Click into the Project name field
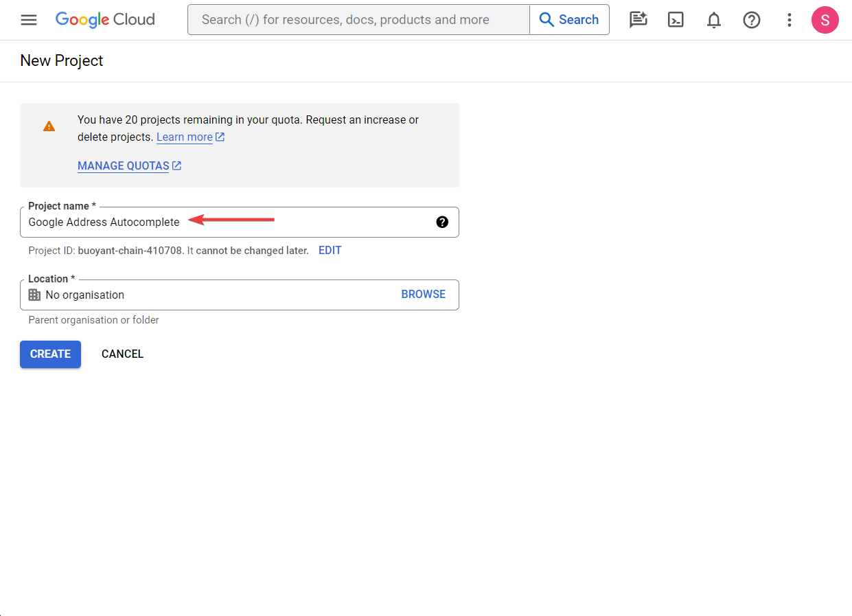Image resolution: width=852 pixels, height=616 pixels. pyautogui.click(x=240, y=222)
